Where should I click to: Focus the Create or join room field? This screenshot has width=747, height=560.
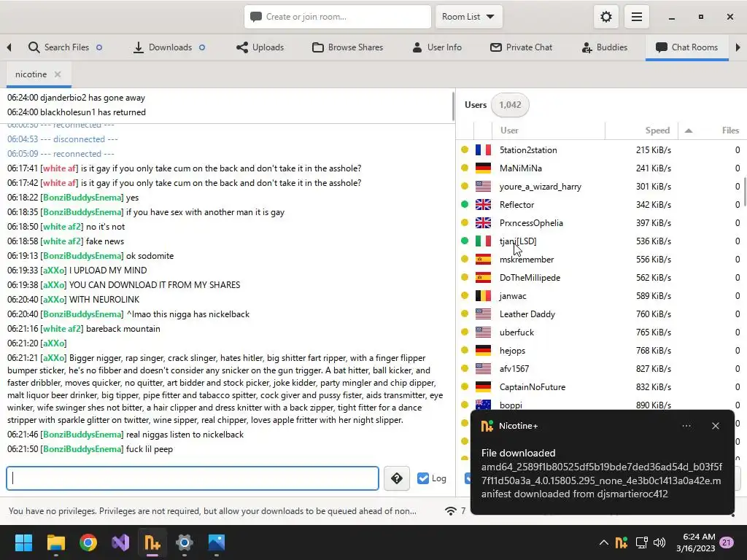tap(337, 17)
